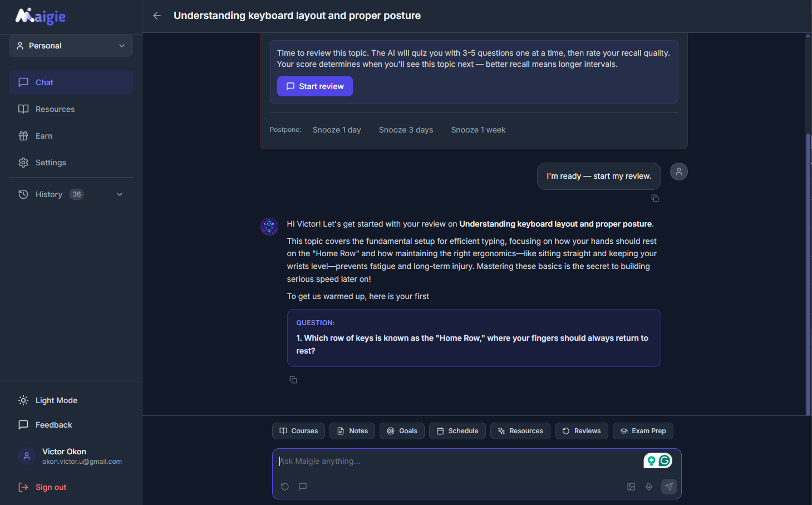This screenshot has width=812, height=505.
Task: Click the refresh icon below the input
Action: 285,487
